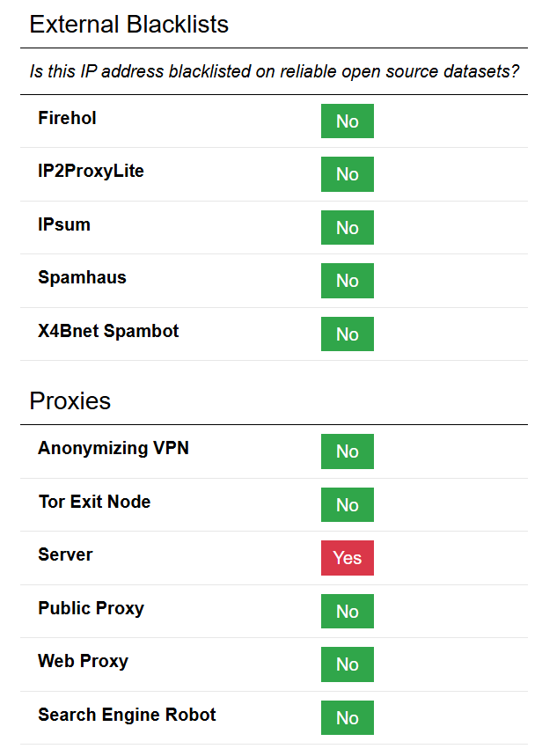Click the Tor Exit Node label
Viewport: 542px width, 756px height.
point(94,502)
